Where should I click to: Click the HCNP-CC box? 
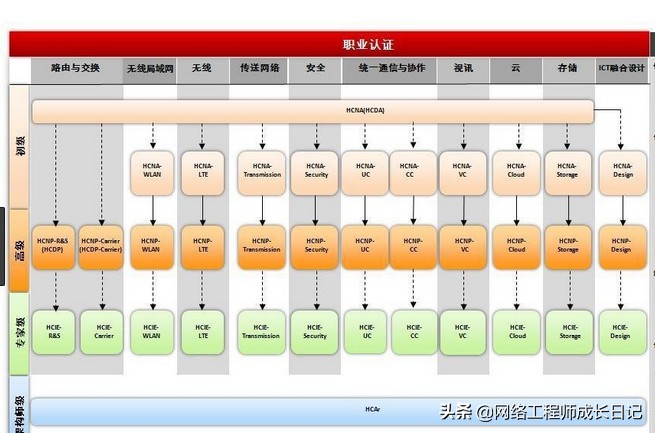pos(413,247)
